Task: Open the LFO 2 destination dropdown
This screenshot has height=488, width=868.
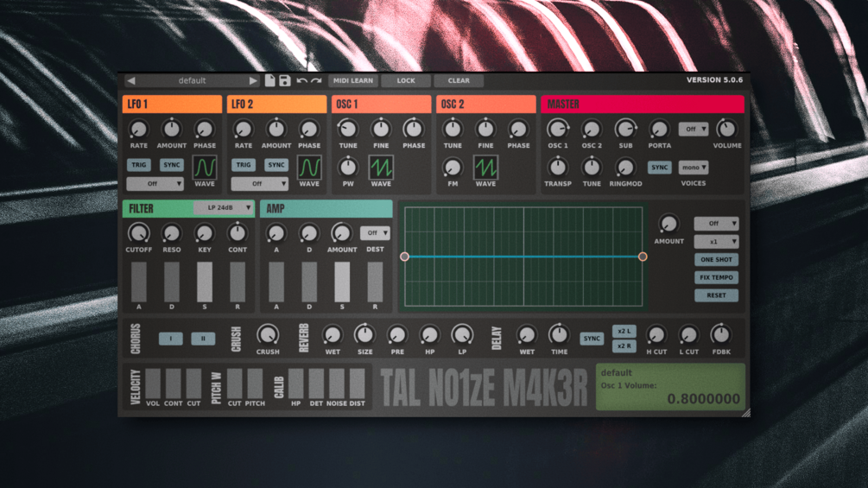Action: pos(259,184)
